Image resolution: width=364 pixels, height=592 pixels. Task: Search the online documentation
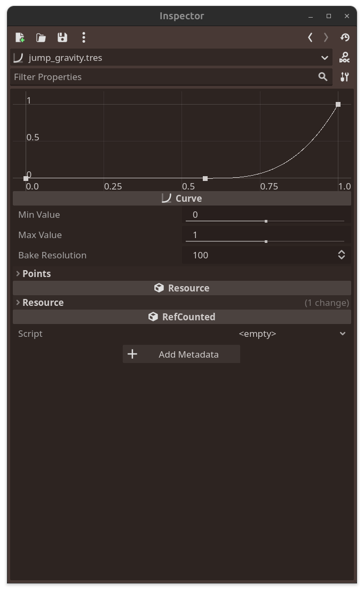(x=344, y=57)
